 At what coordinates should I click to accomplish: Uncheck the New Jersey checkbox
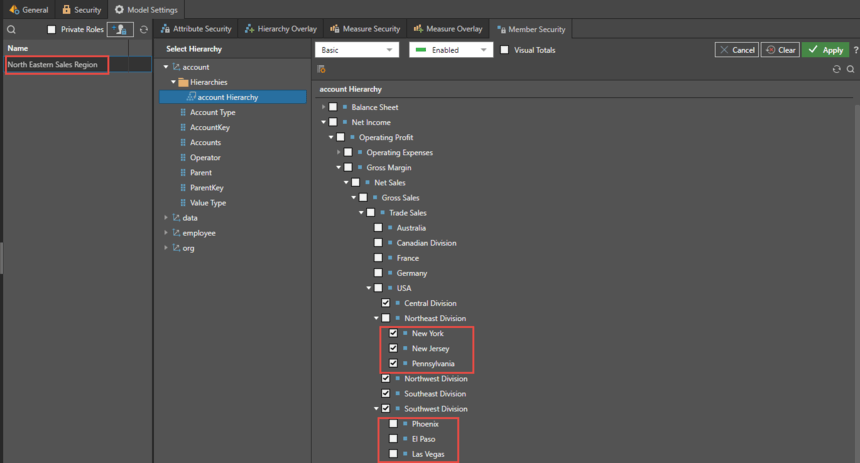click(x=393, y=348)
